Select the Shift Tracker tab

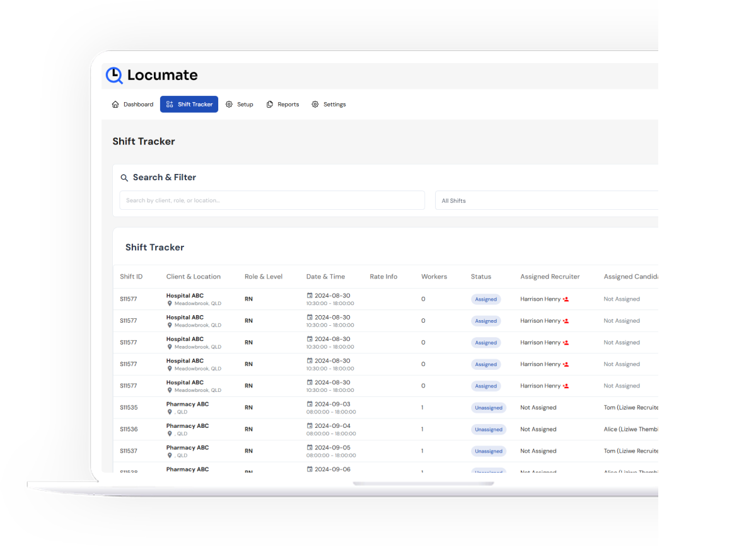tap(189, 105)
